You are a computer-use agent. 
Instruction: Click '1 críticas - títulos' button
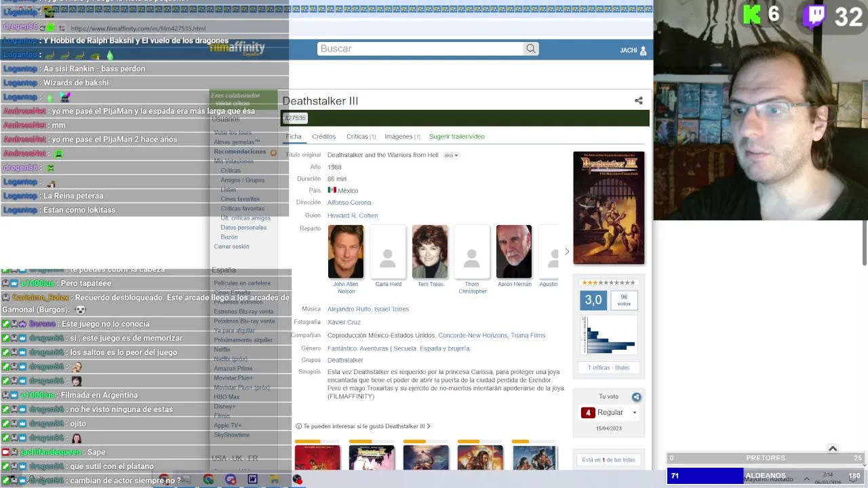coord(608,367)
